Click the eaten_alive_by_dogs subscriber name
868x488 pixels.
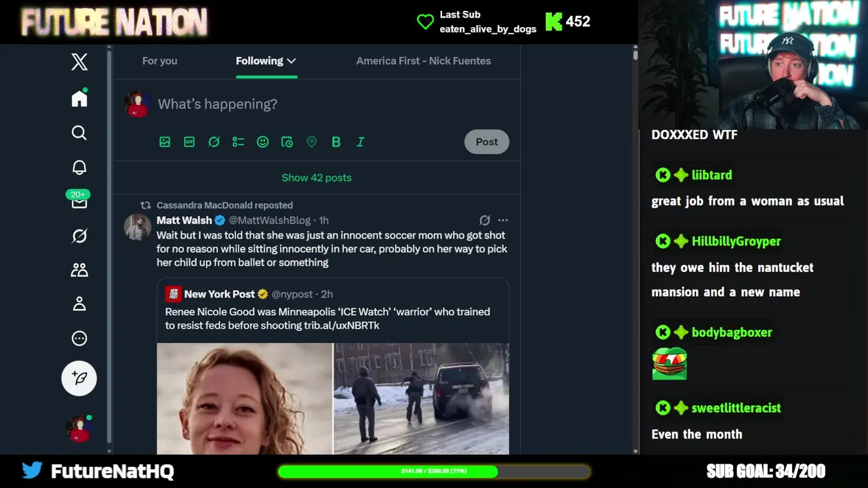coord(488,28)
